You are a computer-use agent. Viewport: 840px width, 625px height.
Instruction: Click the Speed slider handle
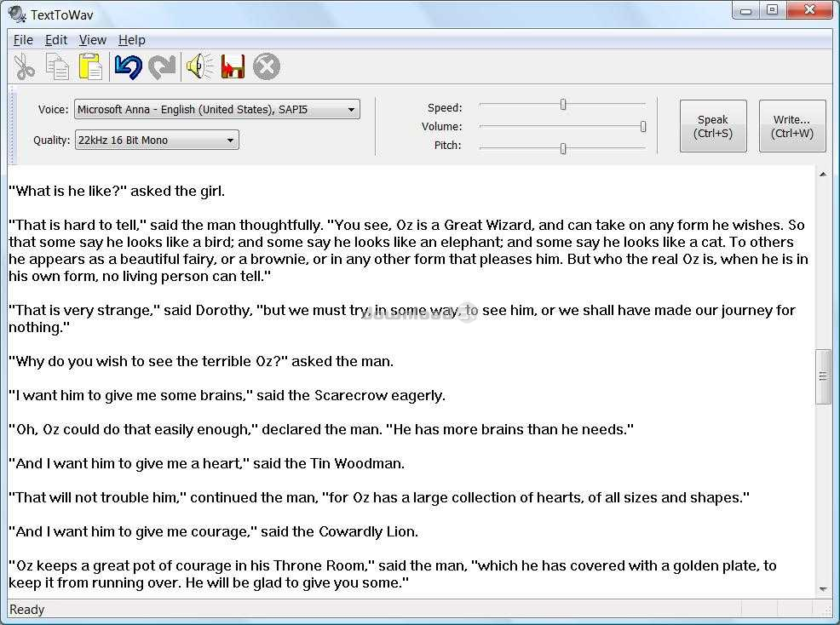(563, 105)
